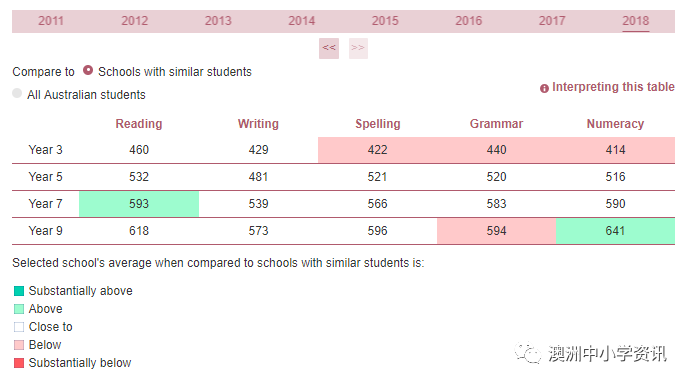The width and height of the screenshot is (688, 383).
Task: Click the info icon beside Interpreting this table
Action: pyautogui.click(x=544, y=88)
